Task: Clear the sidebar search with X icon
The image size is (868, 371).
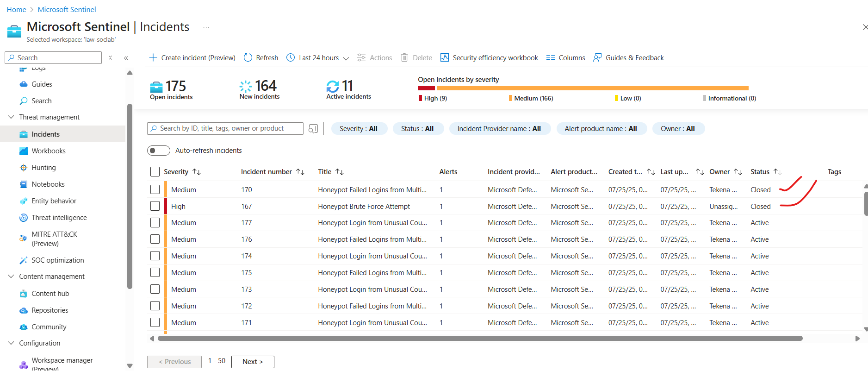Action: 110,57
